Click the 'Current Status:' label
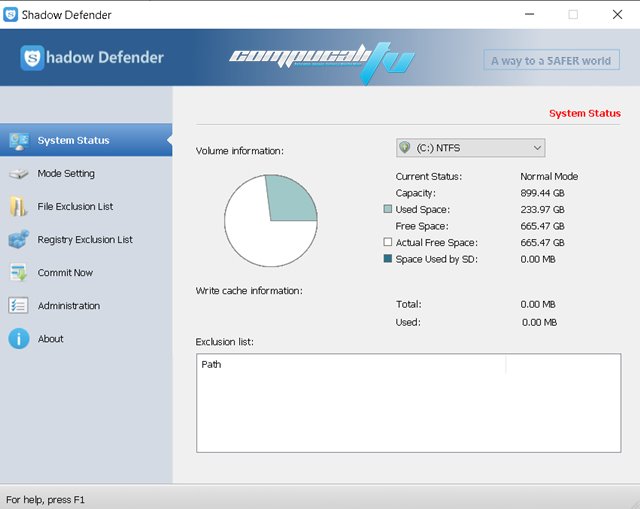The width and height of the screenshot is (640, 509). (x=429, y=176)
